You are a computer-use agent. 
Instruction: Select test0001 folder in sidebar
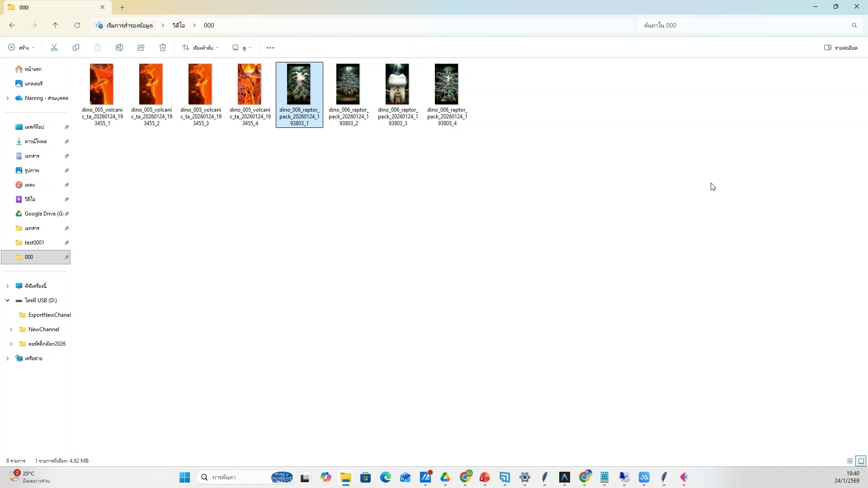(x=34, y=243)
